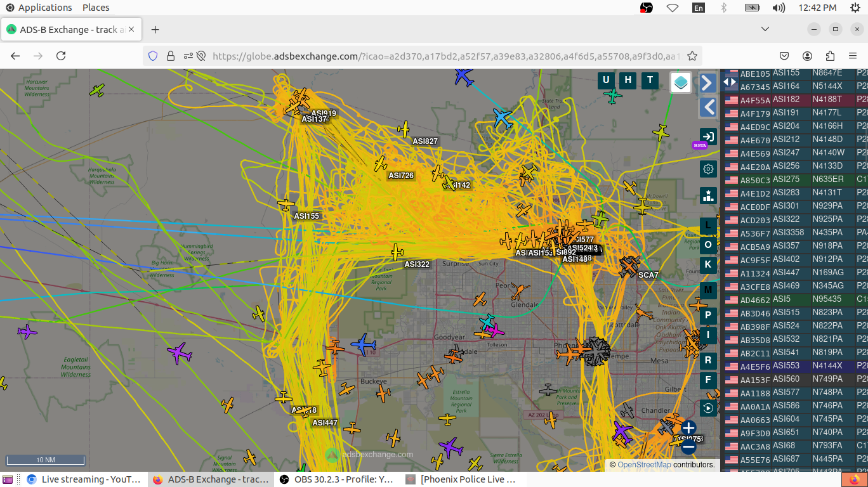868x487 pixels.
Task: Click the login arrow icon above BETA
Action: coord(708,136)
